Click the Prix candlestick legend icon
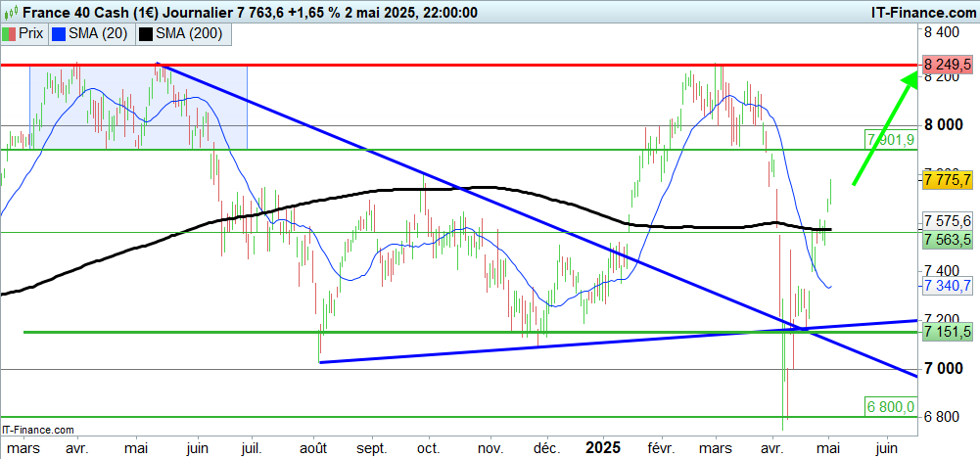Image resolution: width=980 pixels, height=459 pixels. [11, 33]
